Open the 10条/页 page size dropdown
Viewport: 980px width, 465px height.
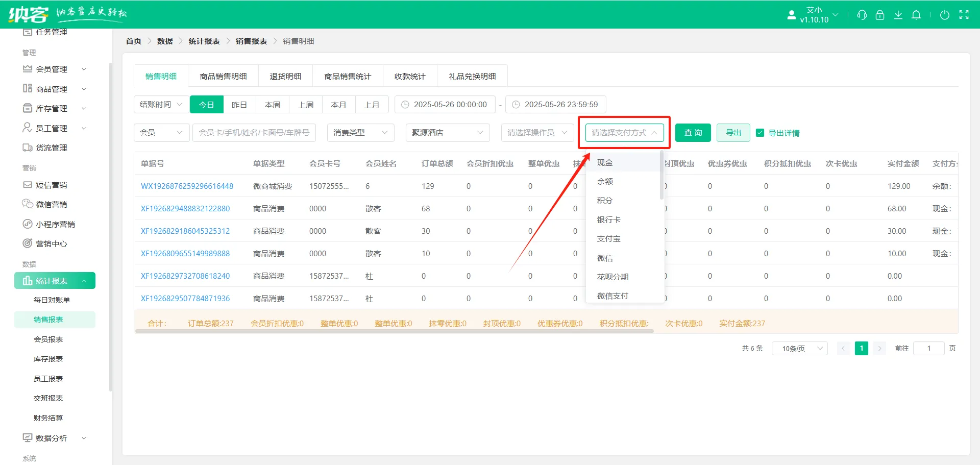(799, 348)
